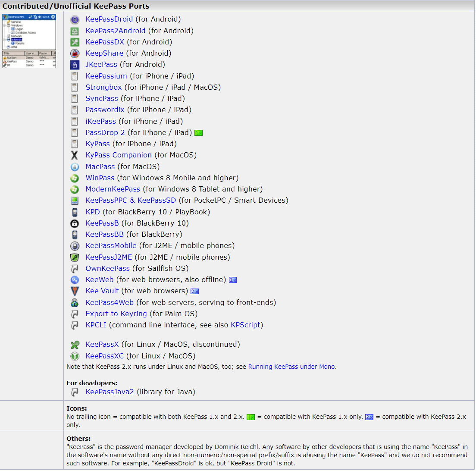Click the device icon beside iKeePass
This screenshot has height=471, width=476.
coord(75,122)
